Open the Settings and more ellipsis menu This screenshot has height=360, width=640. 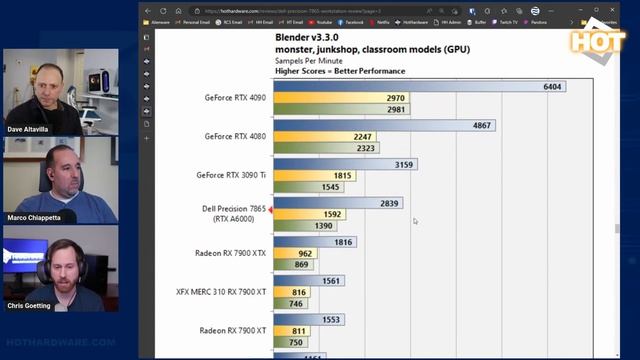pyautogui.click(x=551, y=11)
